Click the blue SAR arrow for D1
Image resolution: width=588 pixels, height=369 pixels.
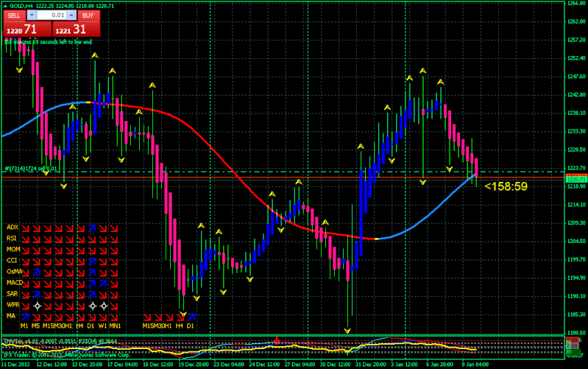[92, 295]
